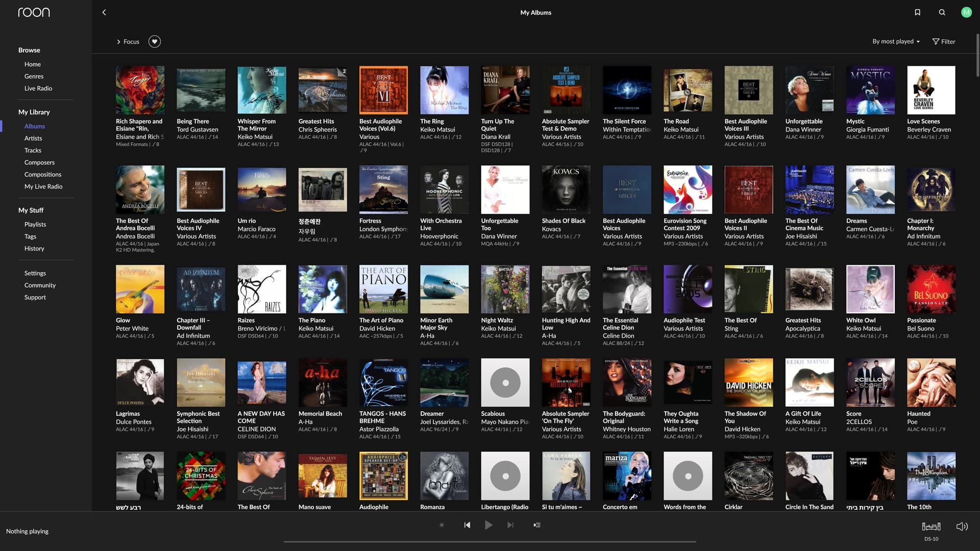Open Passionate by Bel Suono cover

click(x=931, y=289)
